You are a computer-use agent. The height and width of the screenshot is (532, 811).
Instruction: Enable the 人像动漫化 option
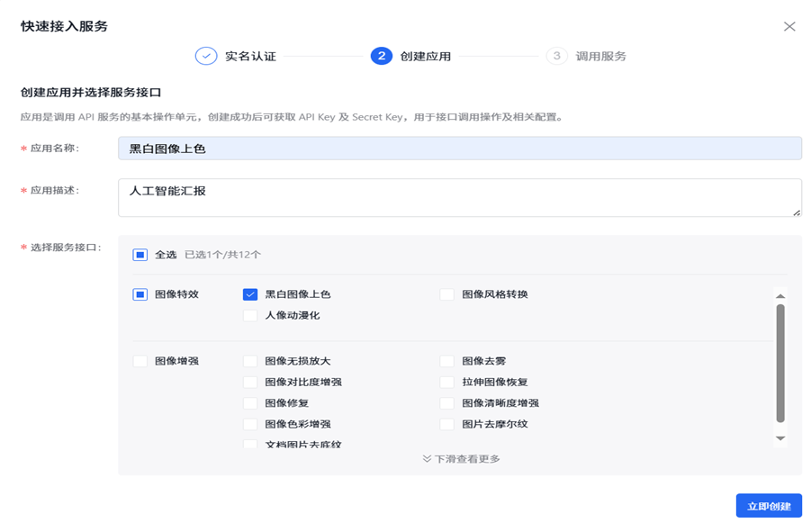coord(250,315)
